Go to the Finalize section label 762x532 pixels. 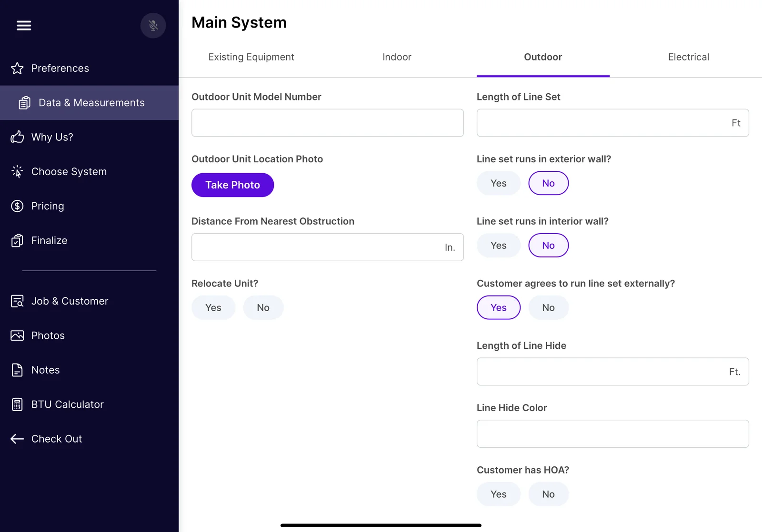[x=50, y=240]
